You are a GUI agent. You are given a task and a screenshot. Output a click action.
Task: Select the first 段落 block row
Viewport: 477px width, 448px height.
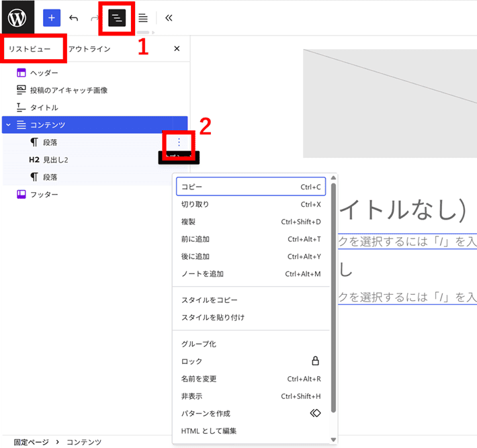click(95, 142)
